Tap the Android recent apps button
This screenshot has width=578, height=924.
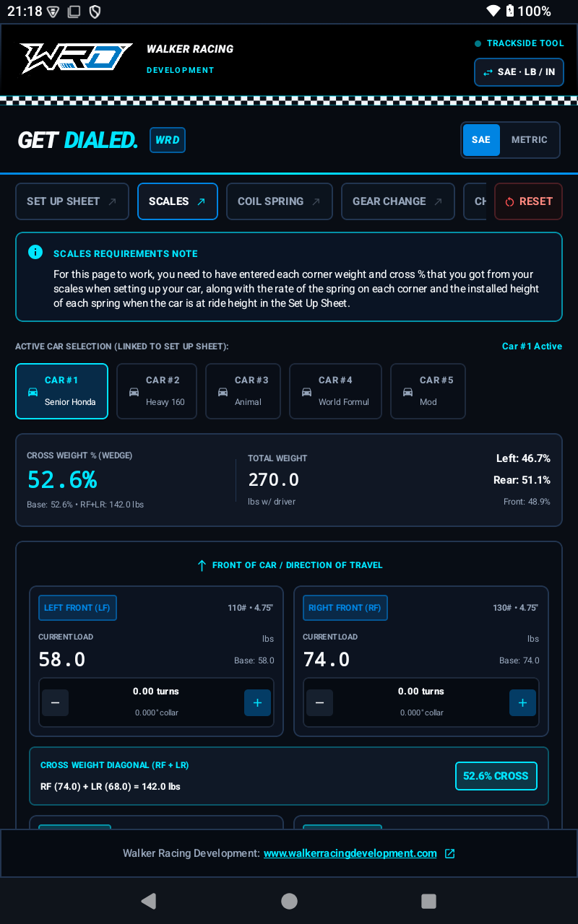[428, 901]
